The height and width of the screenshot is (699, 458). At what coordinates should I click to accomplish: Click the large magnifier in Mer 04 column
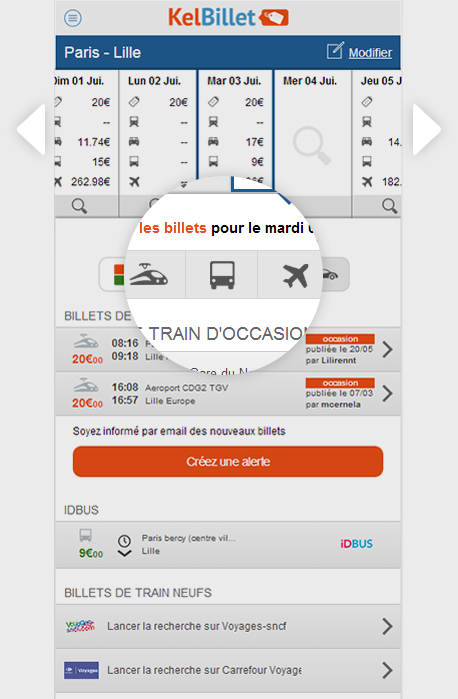pos(312,146)
